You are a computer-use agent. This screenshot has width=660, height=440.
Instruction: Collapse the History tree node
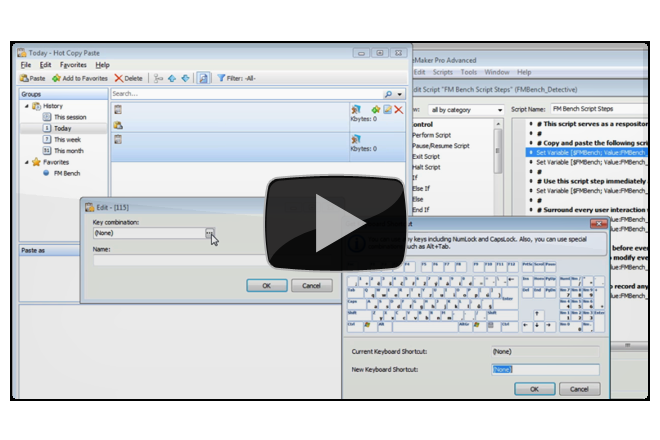tap(25, 106)
